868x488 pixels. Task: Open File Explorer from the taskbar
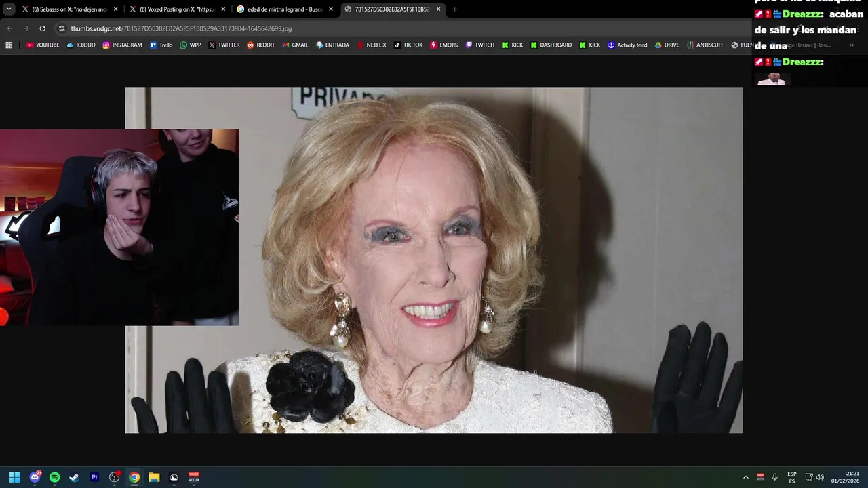154,477
